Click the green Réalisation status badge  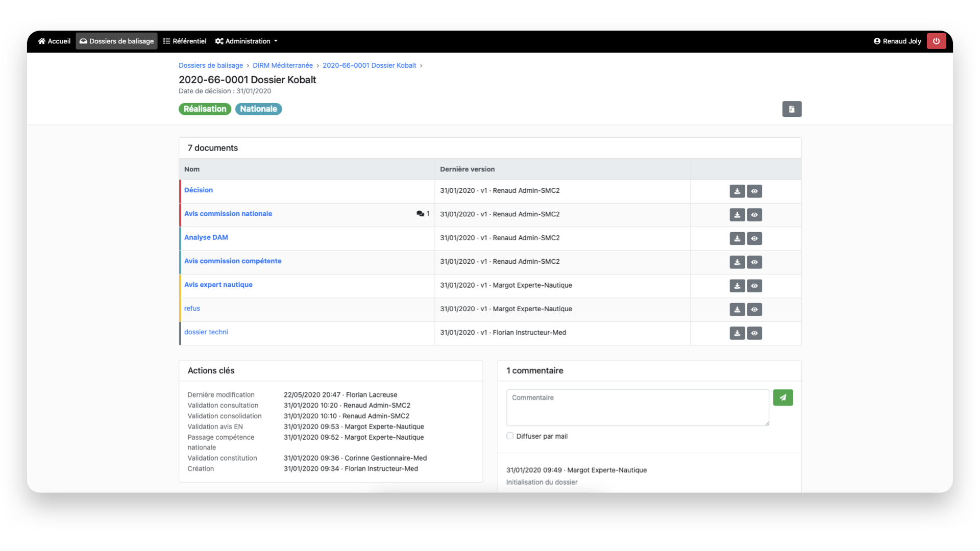[x=205, y=109]
